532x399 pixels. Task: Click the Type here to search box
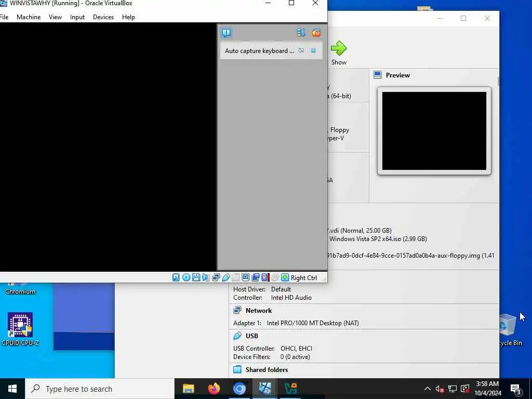[100, 389]
